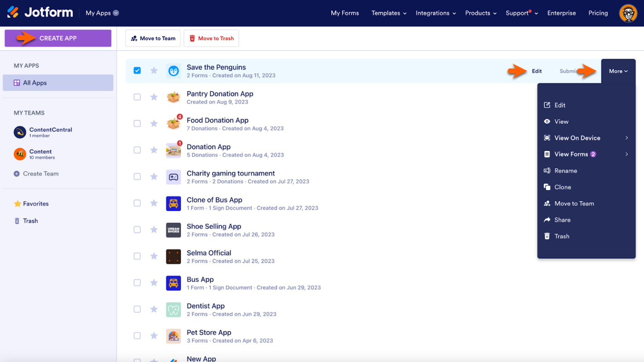This screenshot has height=362, width=644.
Task: Click the notification badge on Food Donation App
Action: point(179,116)
